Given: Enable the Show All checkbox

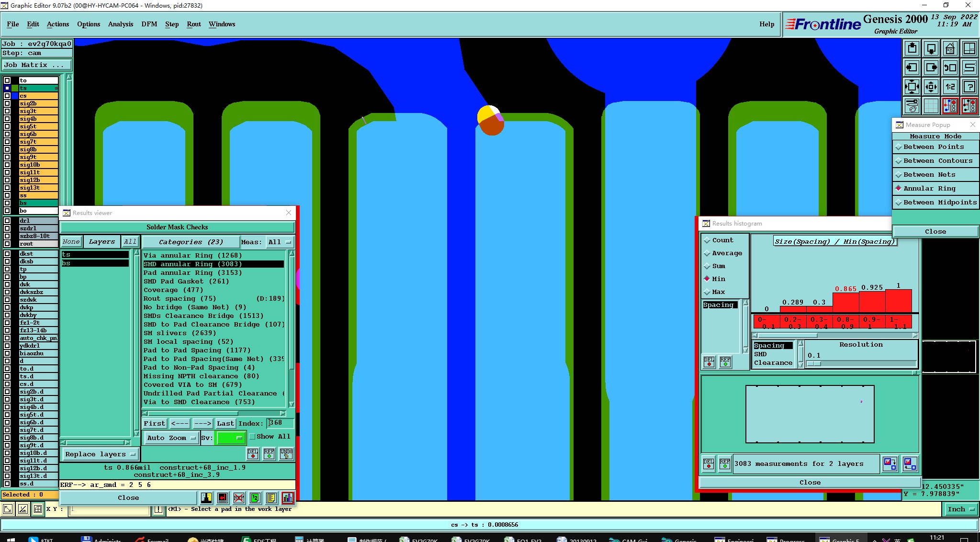Looking at the screenshot, I should pos(252,437).
